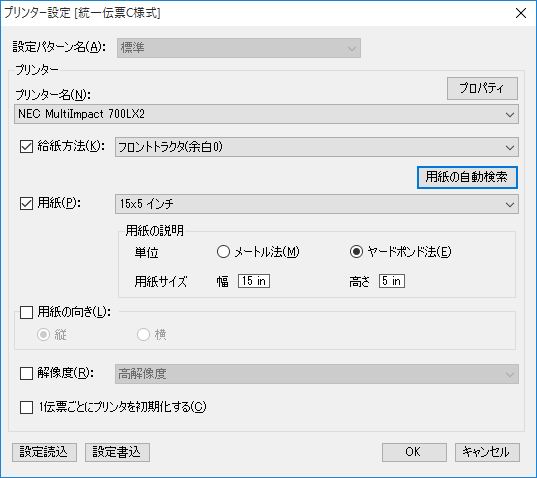Click the 設定書込 button

coord(117,452)
